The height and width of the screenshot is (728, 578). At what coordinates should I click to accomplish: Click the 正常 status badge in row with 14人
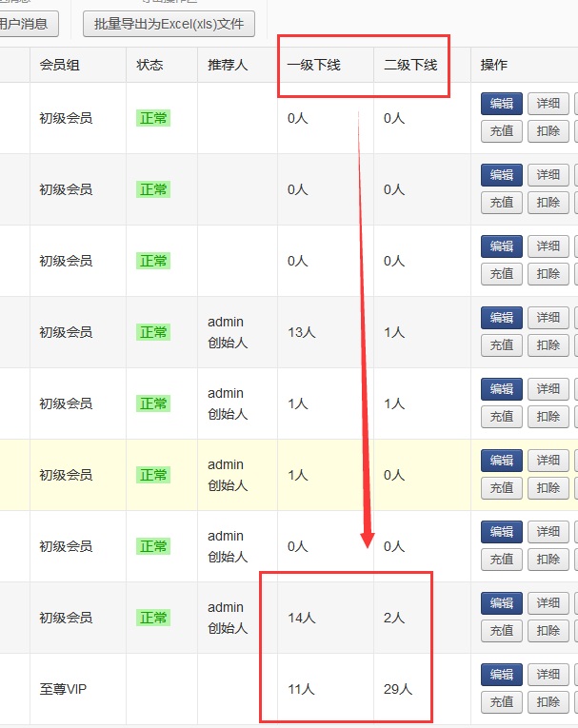coord(153,618)
